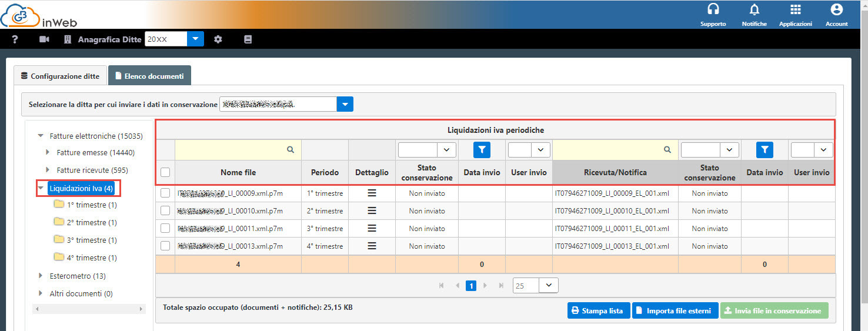Click the question mark help icon
The image size is (868, 331).
[15, 39]
